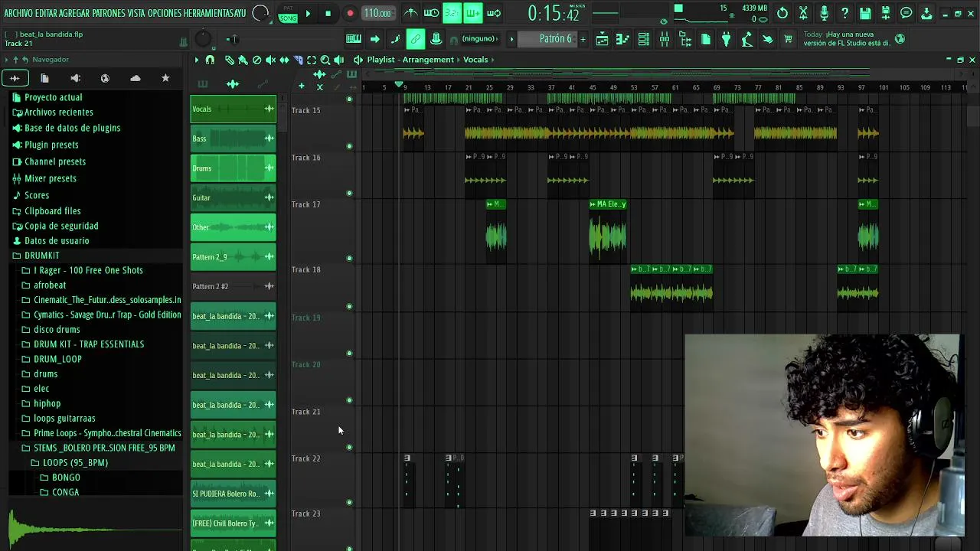Select the Zoom magnifier tool in playlist
980x551 pixels.
click(325, 60)
